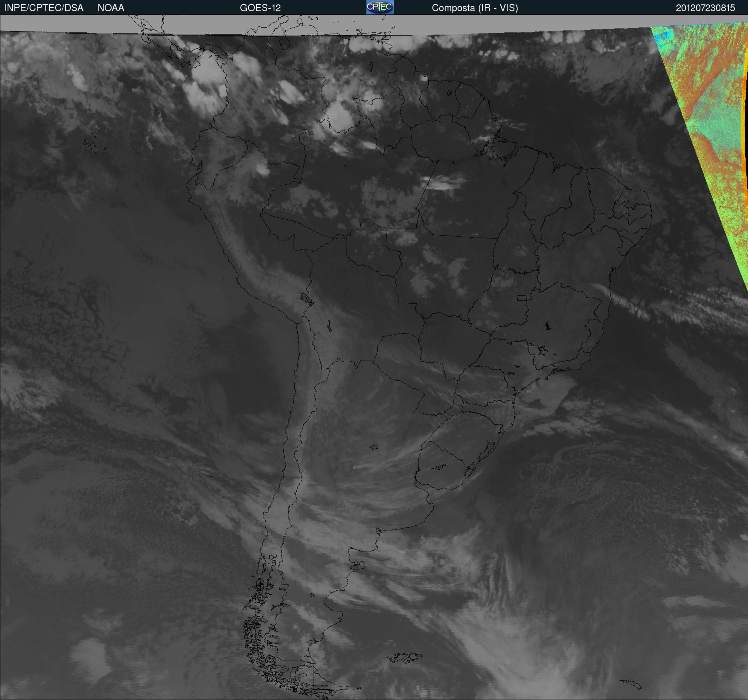Select the 201207230815 timestamp
This screenshot has height=700, width=748.
point(706,8)
